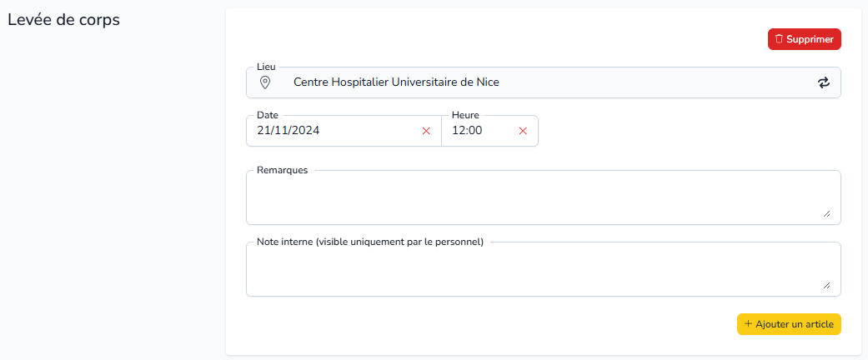Click the swap arrows icon to change location

pyautogui.click(x=824, y=83)
